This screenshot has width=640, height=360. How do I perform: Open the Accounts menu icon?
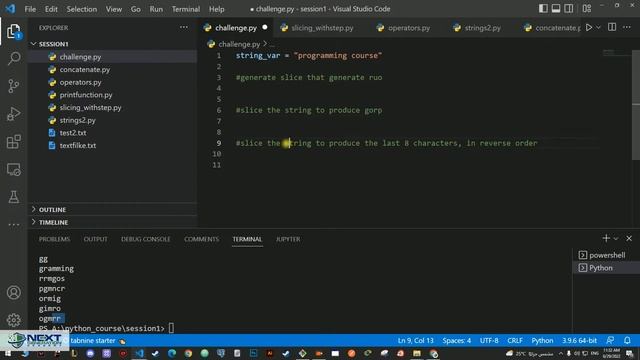tap(13, 293)
